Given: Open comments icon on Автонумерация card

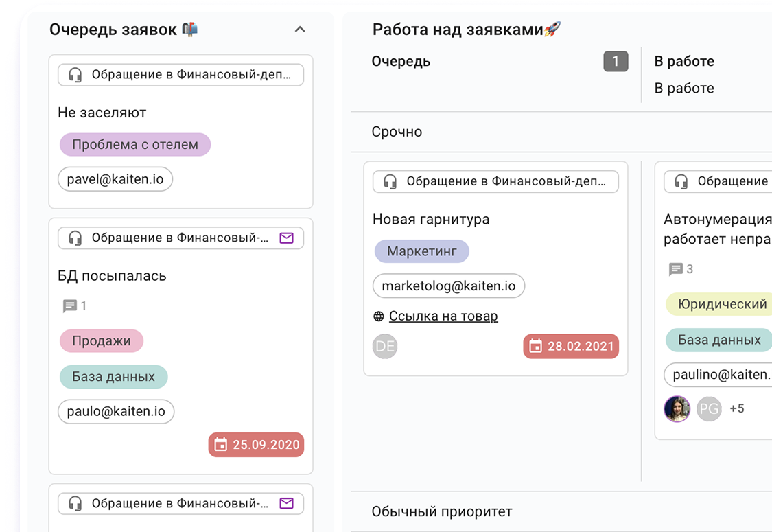Looking at the screenshot, I should (676, 269).
